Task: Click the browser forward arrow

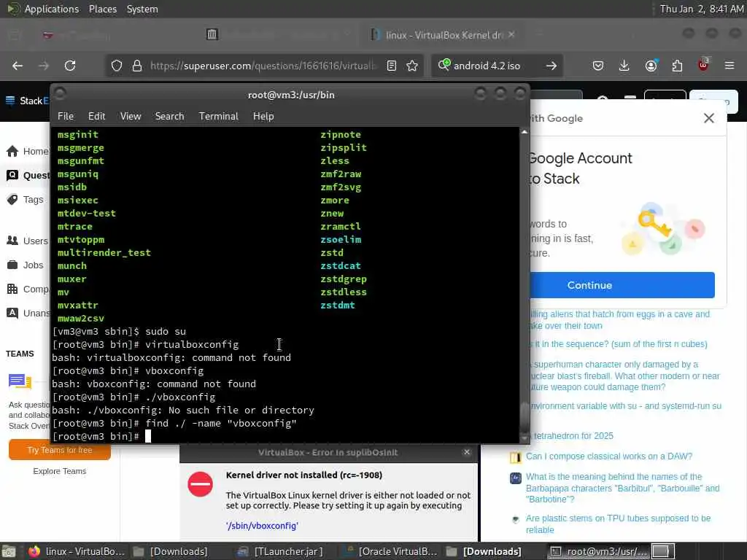Action: click(43, 66)
